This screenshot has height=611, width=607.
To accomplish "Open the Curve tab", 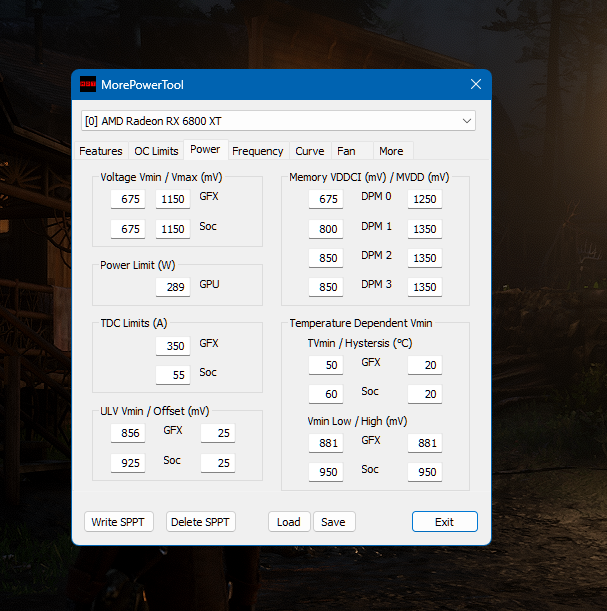I will (x=310, y=151).
